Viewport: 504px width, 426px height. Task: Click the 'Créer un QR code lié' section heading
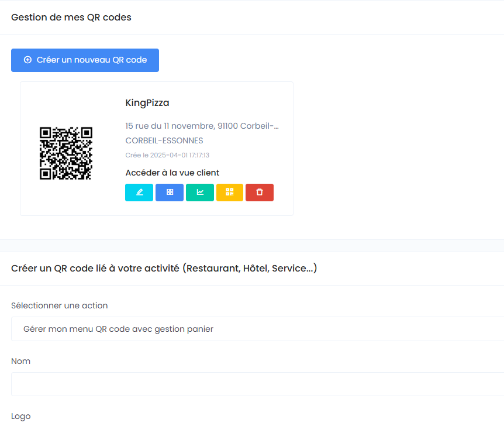point(164,269)
